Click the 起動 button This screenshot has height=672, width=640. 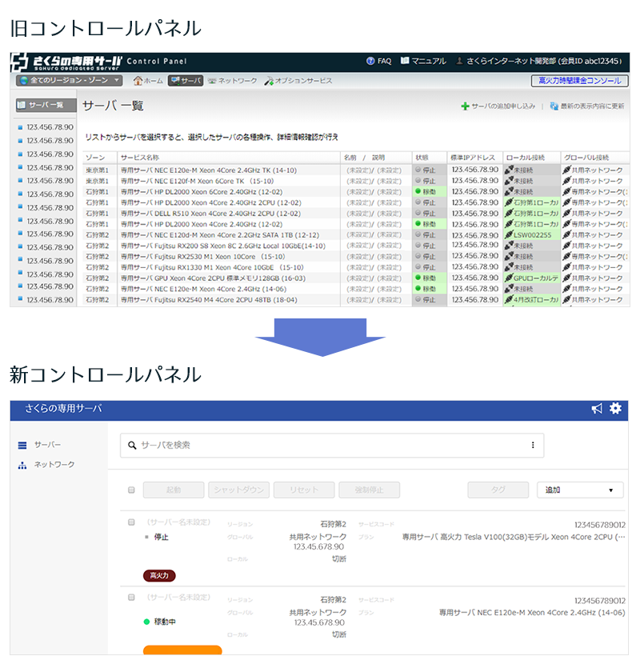tap(174, 490)
